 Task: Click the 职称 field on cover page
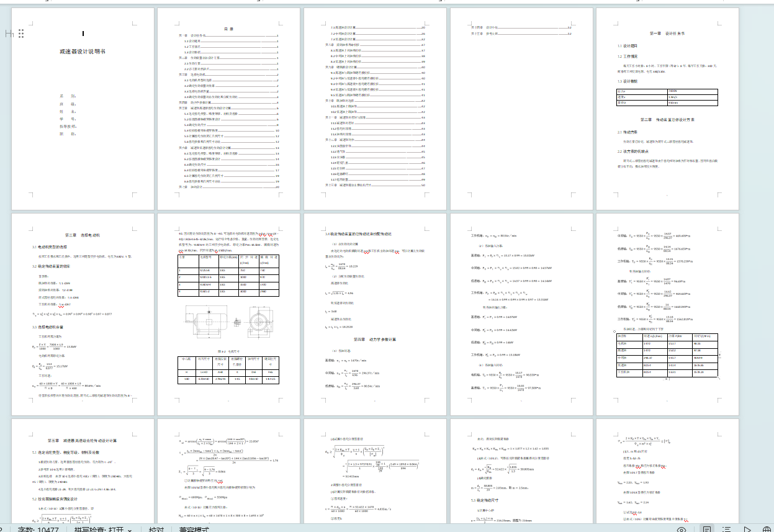pyautogui.click(x=68, y=133)
